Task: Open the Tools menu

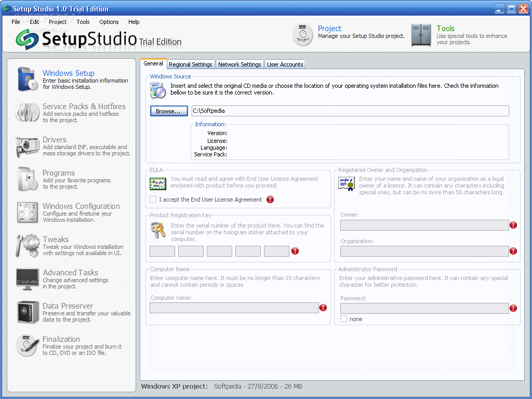Action: (x=83, y=22)
